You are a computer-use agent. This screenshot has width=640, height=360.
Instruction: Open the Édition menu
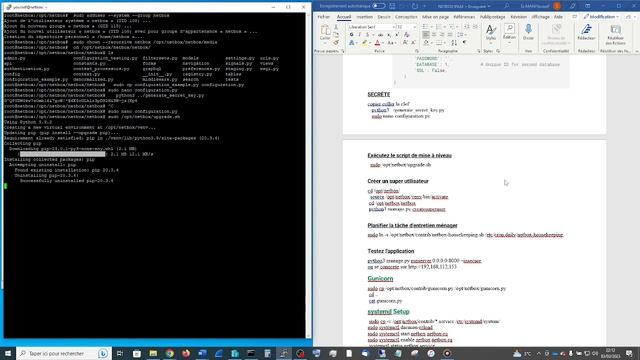click(509, 33)
